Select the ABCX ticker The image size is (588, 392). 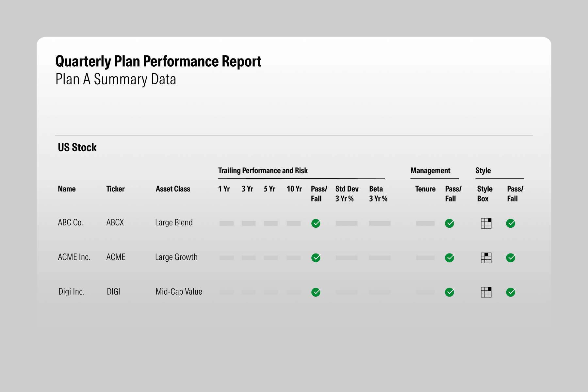point(115,222)
